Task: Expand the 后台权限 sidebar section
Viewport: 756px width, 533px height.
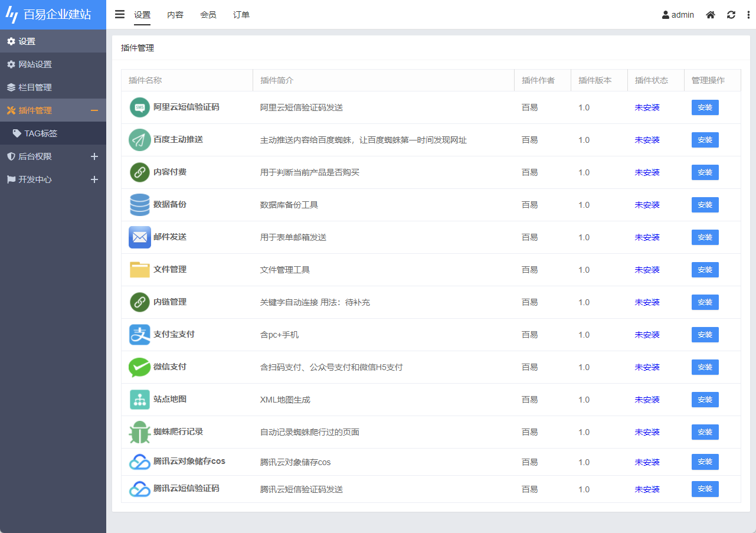Action: point(94,156)
